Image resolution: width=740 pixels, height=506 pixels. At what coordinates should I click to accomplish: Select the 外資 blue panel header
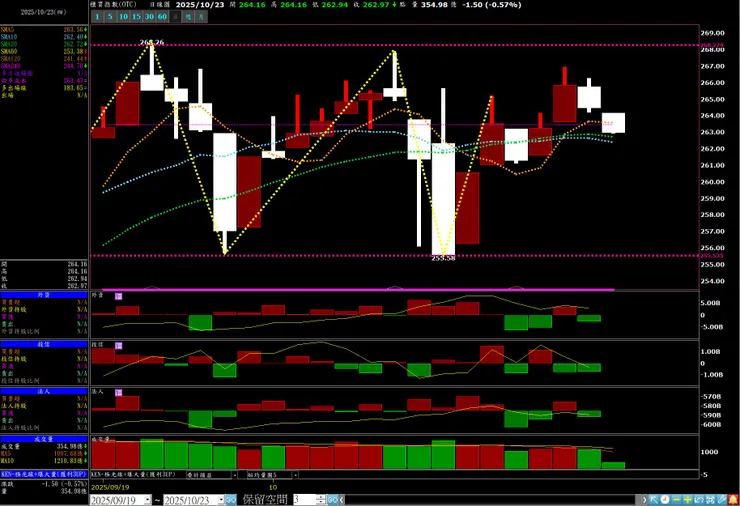[x=44, y=295]
